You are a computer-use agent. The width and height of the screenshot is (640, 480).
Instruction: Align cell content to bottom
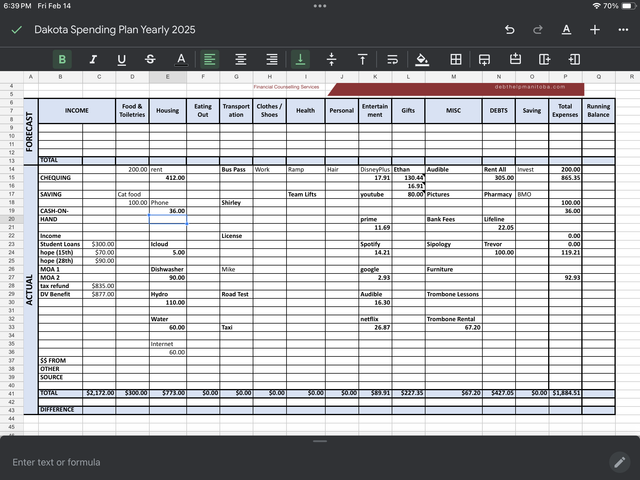300,60
